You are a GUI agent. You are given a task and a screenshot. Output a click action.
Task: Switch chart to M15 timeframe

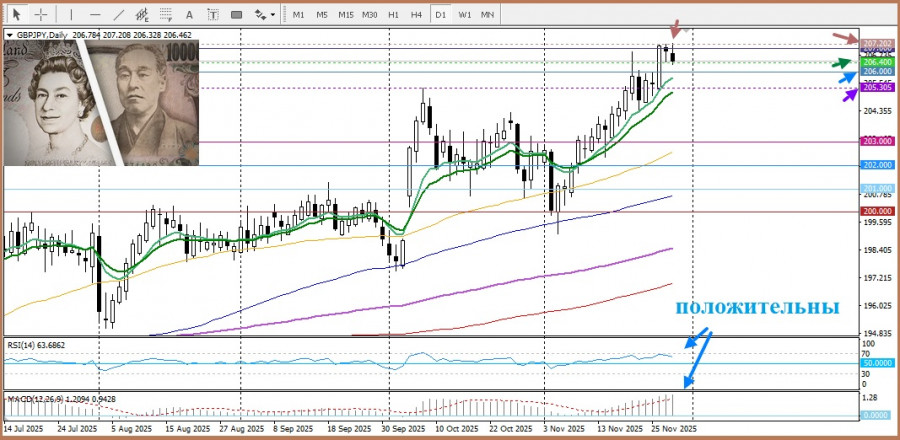pyautogui.click(x=345, y=15)
